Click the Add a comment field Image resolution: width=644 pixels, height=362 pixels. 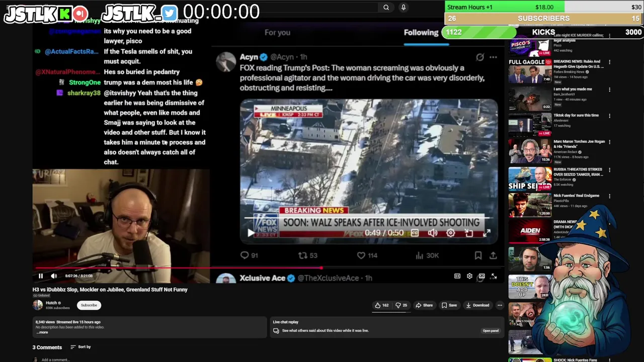(x=55, y=360)
